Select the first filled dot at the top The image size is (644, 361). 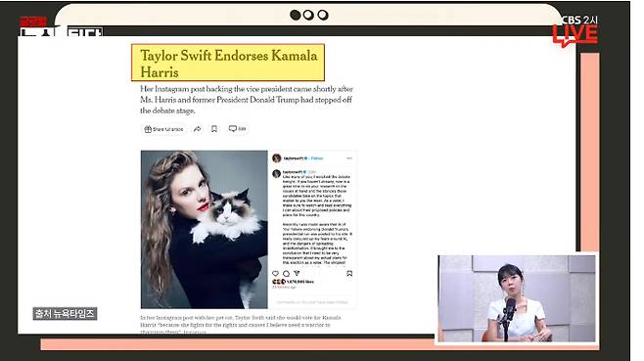pos(296,16)
